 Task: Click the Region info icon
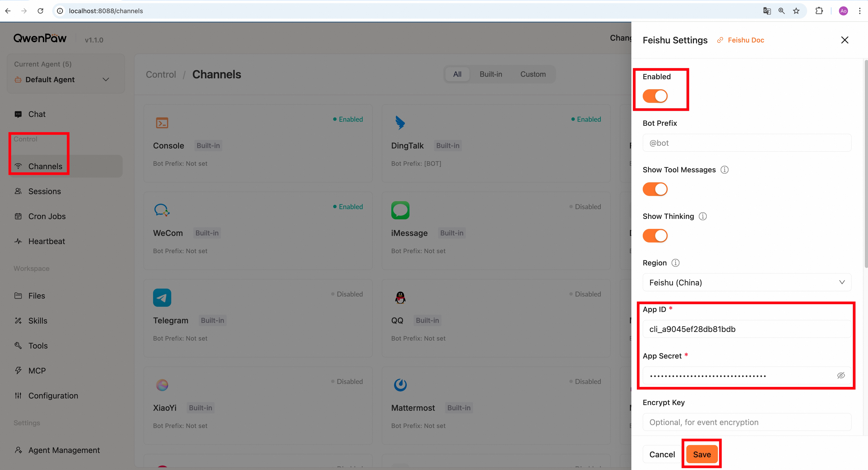point(676,263)
